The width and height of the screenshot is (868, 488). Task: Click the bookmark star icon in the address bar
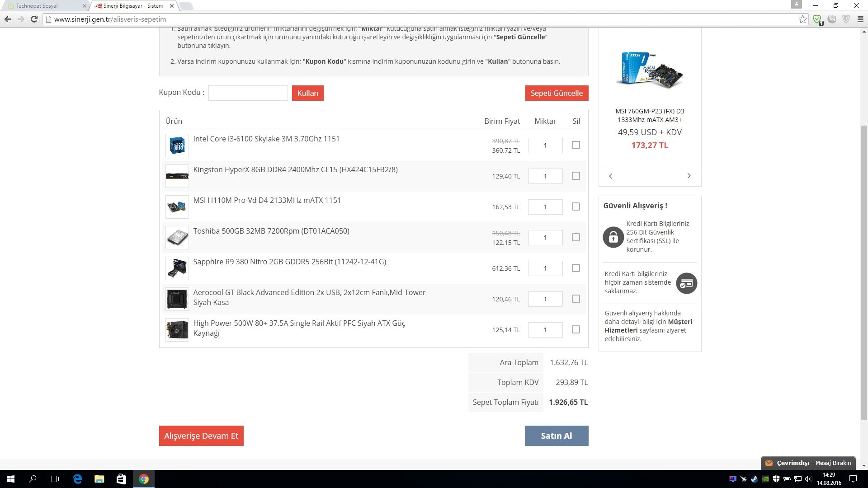802,19
